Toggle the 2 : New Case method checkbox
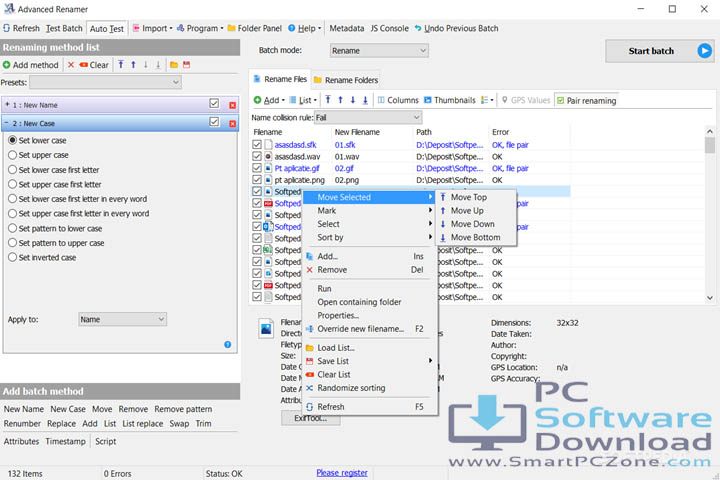720x480 pixels. (x=214, y=122)
